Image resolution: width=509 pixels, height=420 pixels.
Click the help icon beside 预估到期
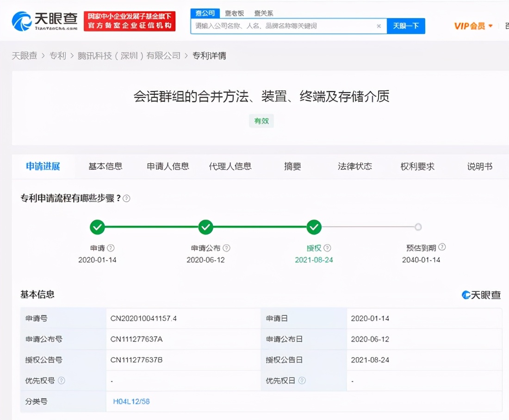[x=441, y=247]
